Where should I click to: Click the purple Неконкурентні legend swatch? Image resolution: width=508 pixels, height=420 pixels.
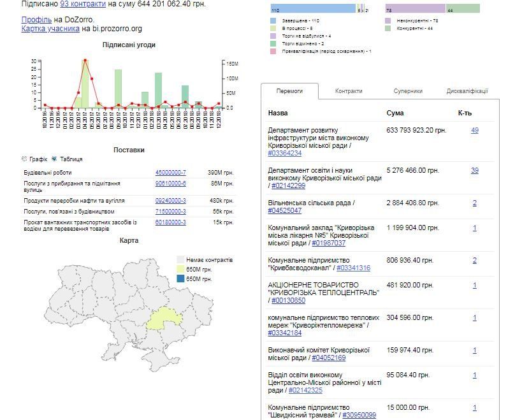coord(388,21)
